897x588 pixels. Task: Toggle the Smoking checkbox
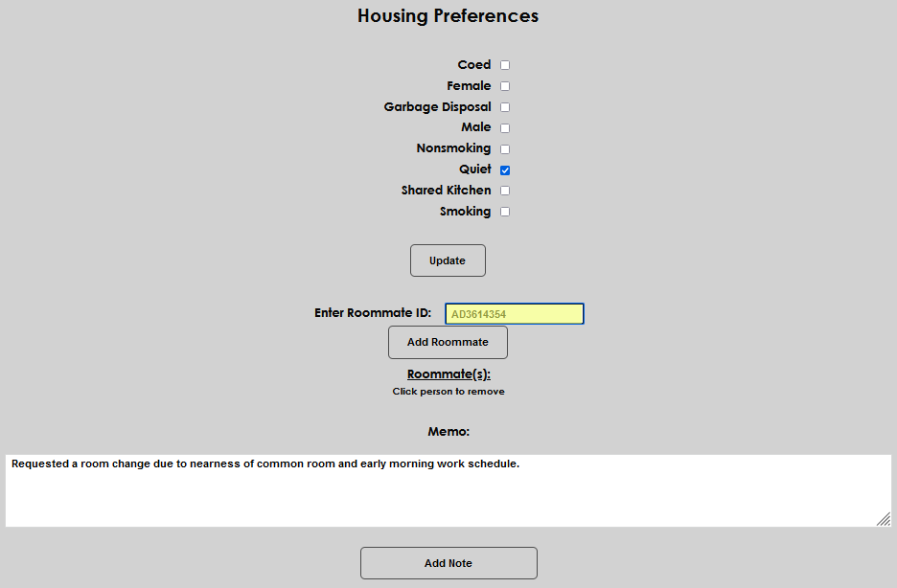click(504, 211)
